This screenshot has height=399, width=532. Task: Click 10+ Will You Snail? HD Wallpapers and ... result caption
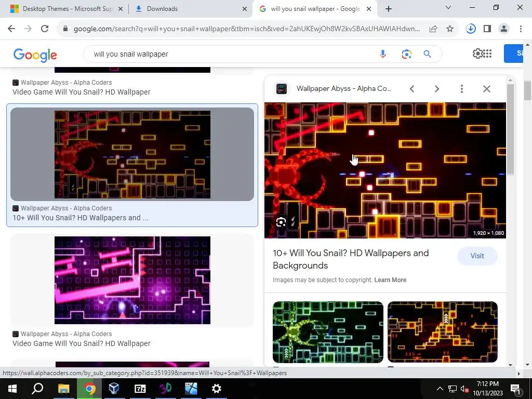point(81,218)
